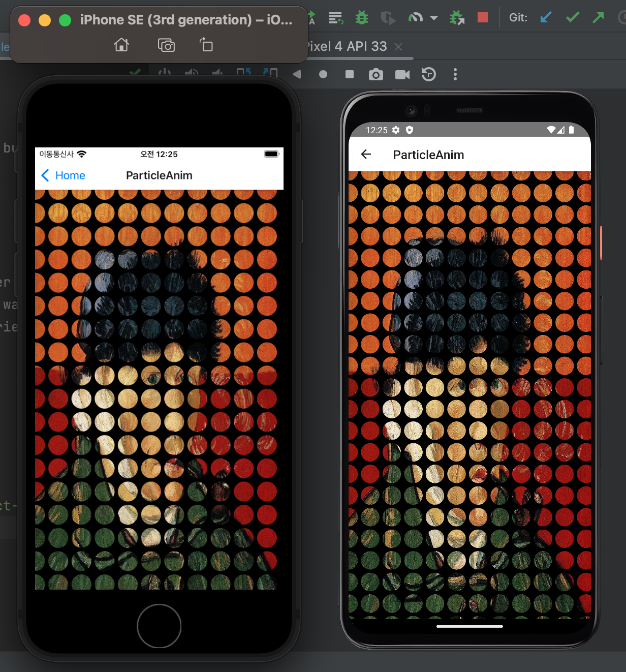Open emulator extended controls three dots

pyautogui.click(x=455, y=75)
